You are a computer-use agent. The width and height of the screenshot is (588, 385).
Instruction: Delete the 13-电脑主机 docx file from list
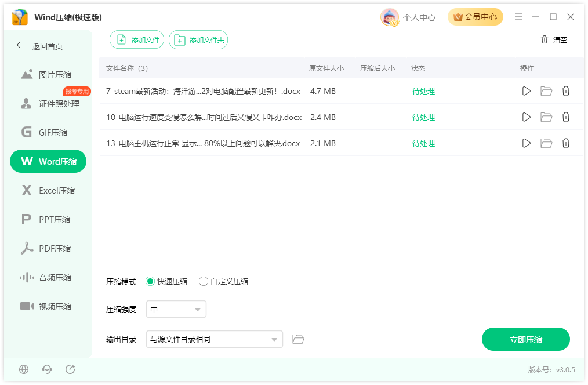pos(566,143)
